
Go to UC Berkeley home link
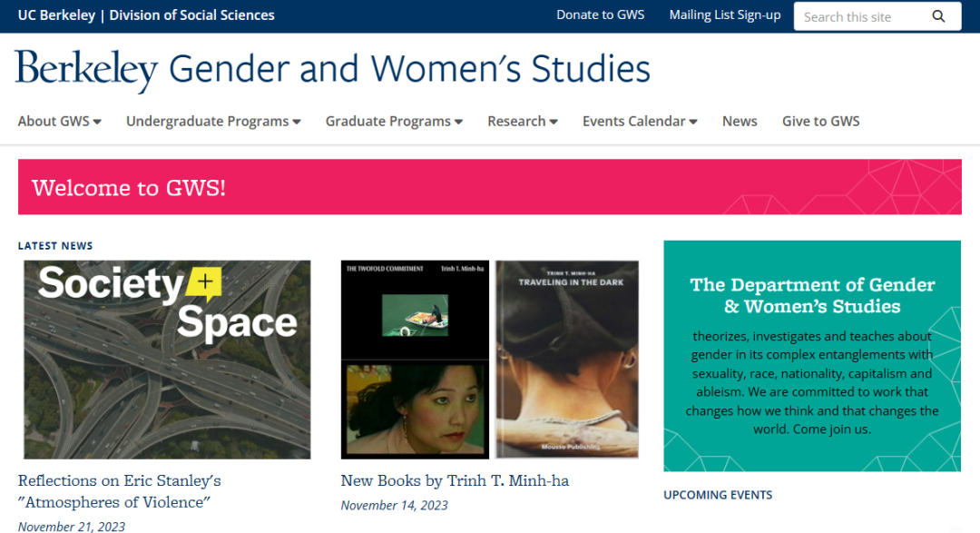tap(56, 15)
